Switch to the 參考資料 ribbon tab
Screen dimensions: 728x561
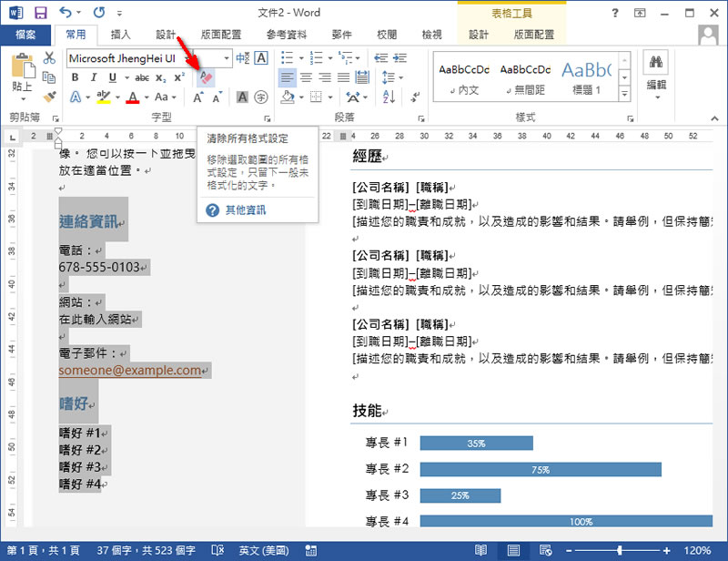(x=288, y=35)
